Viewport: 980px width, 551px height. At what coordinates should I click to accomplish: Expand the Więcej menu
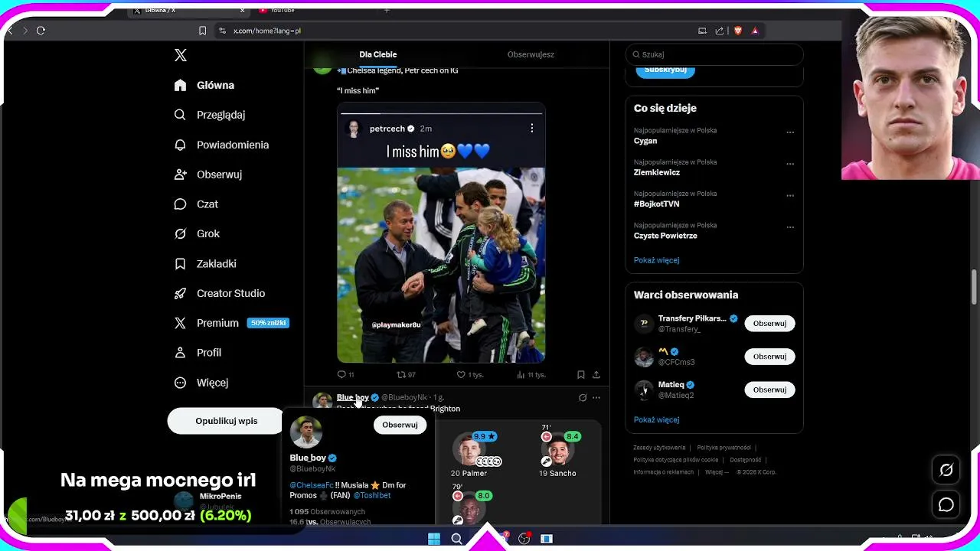tap(201, 383)
